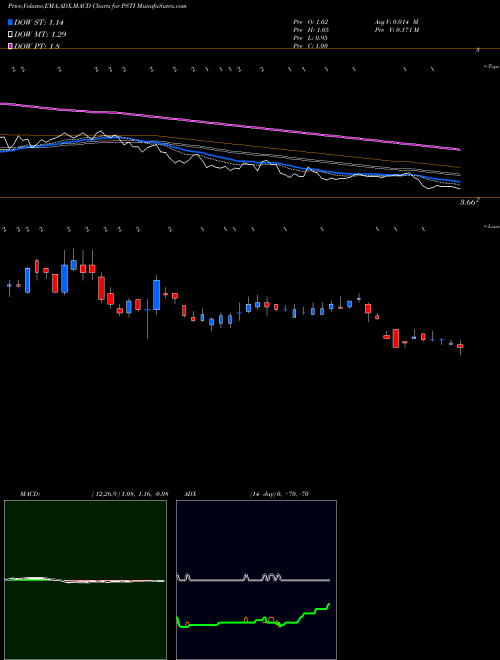The image size is (500, 660).
Task: Click the white DOW MT legend swatch
Action: tap(10, 34)
